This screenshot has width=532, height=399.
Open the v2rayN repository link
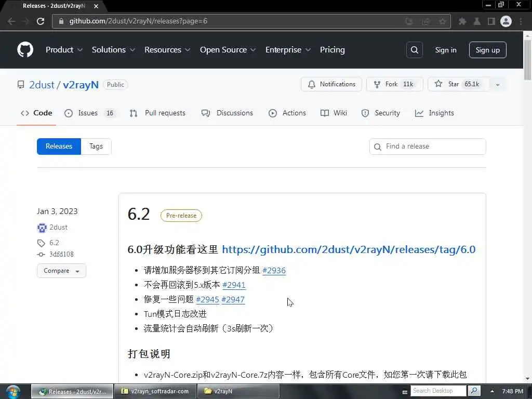click(81, 85)
